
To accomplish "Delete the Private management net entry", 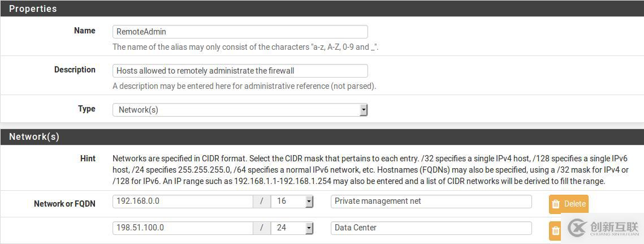I will pos(568,204).
